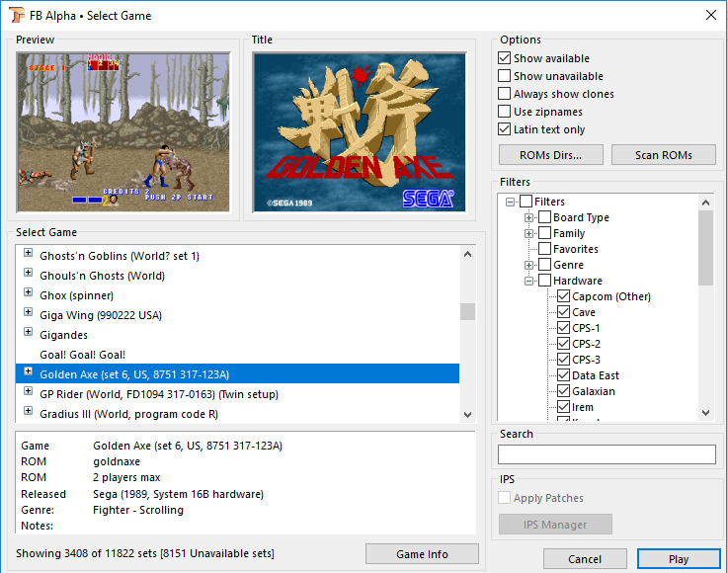
Task: Enable Show unavailable option
Action: [504, 76]
